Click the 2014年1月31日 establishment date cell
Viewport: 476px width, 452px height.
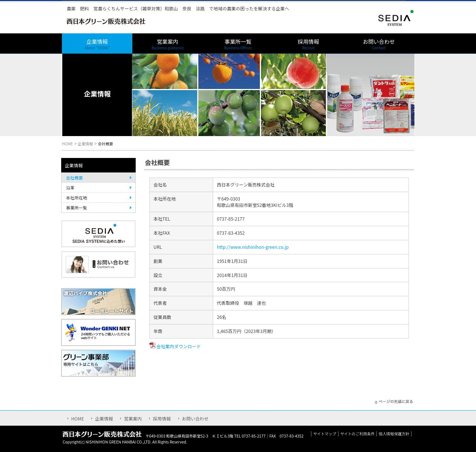click(311, 275)
